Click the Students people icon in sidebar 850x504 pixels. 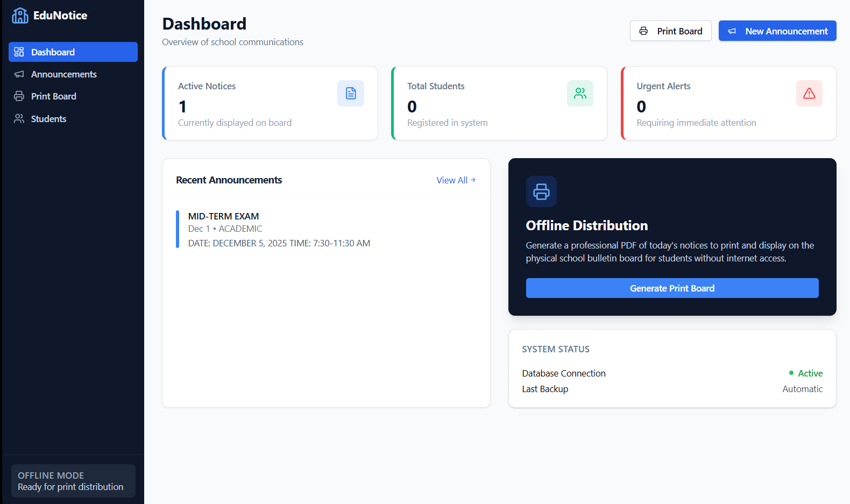(x=19, y=119)
